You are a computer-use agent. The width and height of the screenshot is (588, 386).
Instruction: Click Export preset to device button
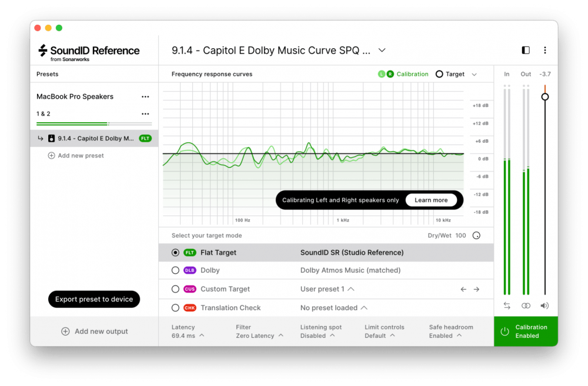[94, 299]
